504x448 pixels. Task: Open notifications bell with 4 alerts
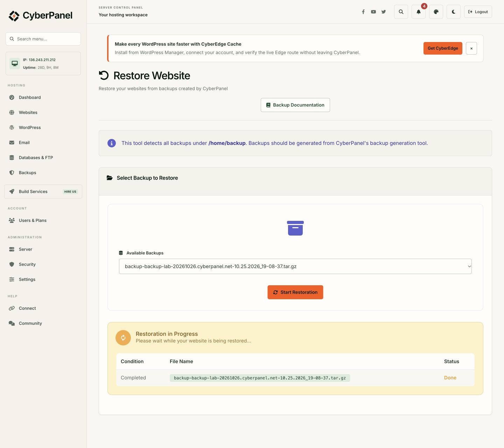pos(419,12)
